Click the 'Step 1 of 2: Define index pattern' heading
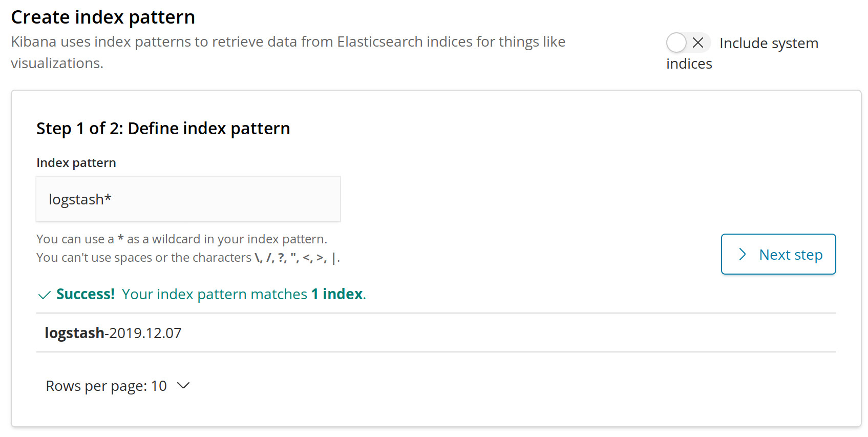The image size is (868, 437). click(163, 128)
